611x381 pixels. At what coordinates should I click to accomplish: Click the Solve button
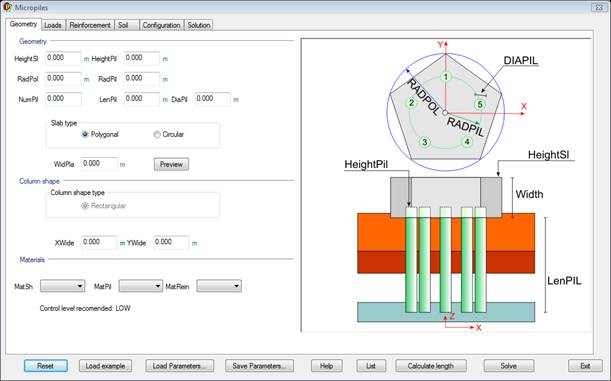pyautogui.click(x=509, y=366)
